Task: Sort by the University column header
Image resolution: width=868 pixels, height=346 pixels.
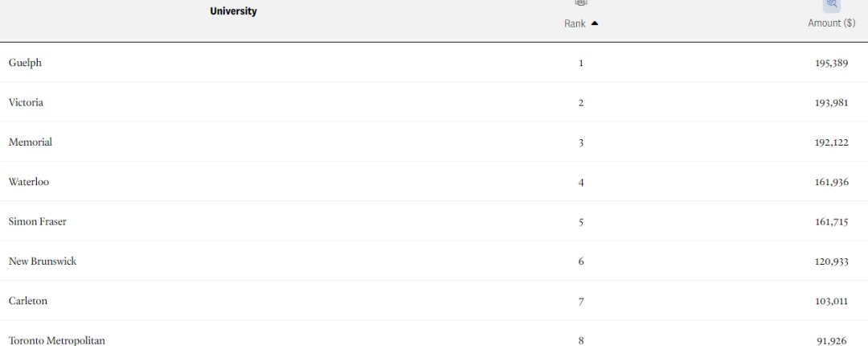Action: click(233, 11)
